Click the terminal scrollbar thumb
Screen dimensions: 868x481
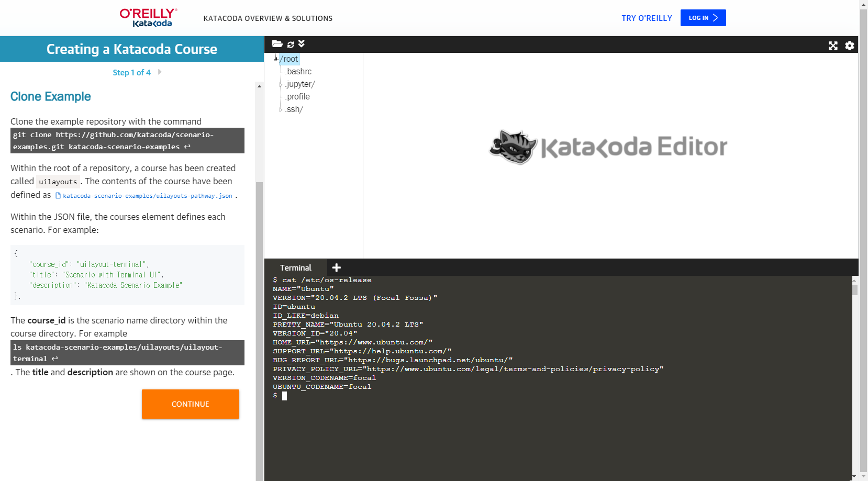point(855,290)
